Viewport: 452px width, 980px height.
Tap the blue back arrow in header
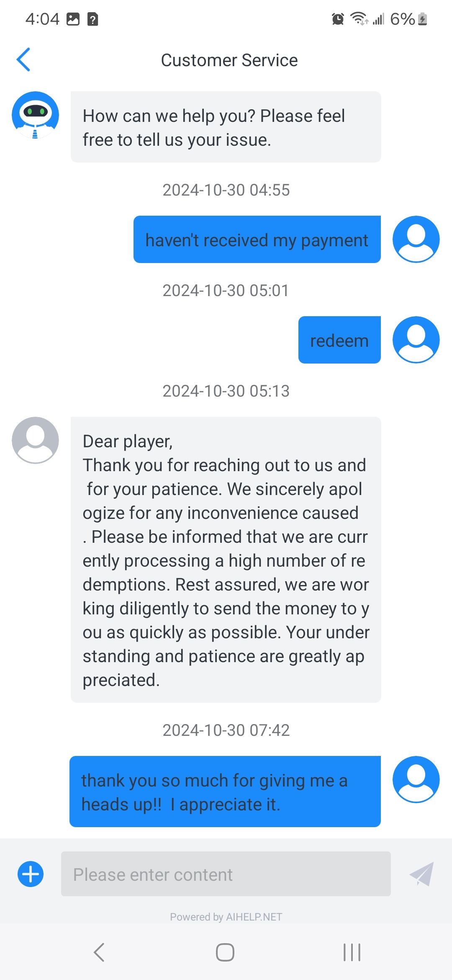(x=23, y=60)
